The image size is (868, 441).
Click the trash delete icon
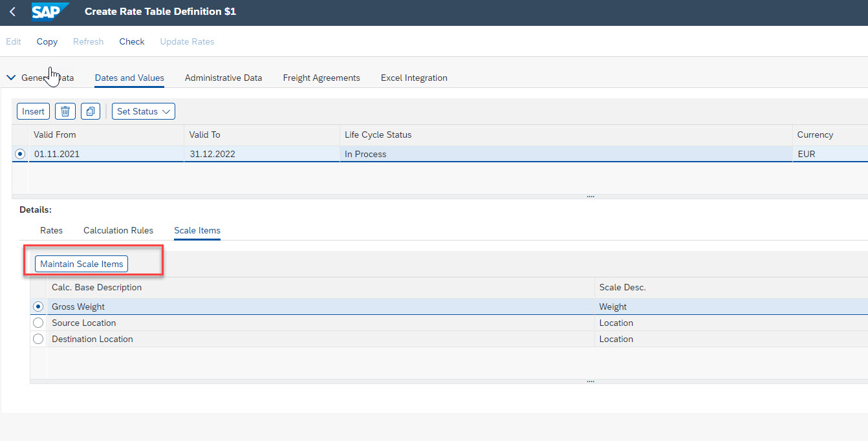pyautogui.click(x=65, y=111)
